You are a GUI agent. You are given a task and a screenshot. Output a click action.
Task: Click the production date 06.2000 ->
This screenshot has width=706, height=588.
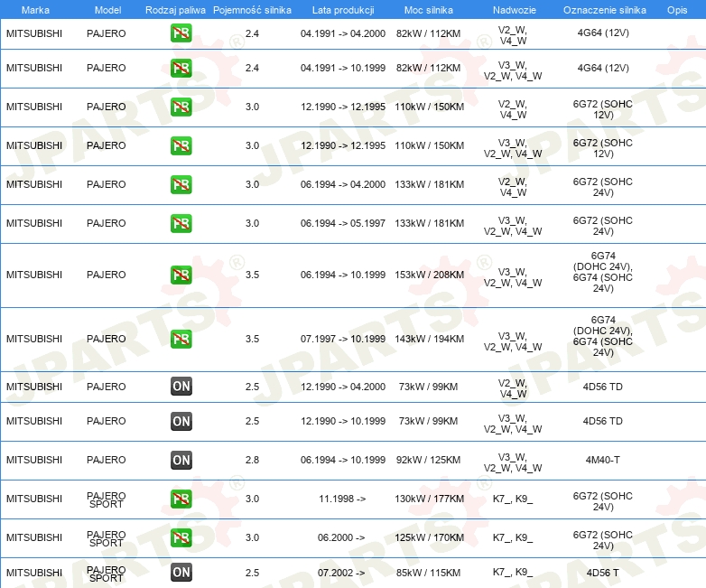341,537
